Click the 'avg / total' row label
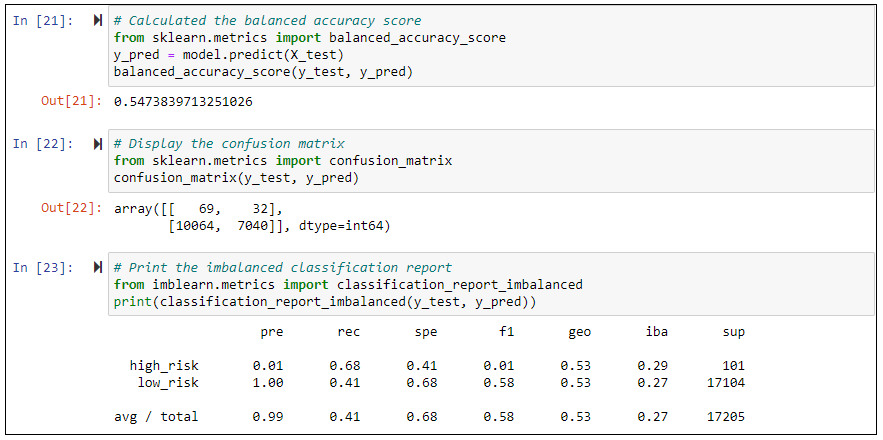The image size is (883, 440). coord(156,417)
